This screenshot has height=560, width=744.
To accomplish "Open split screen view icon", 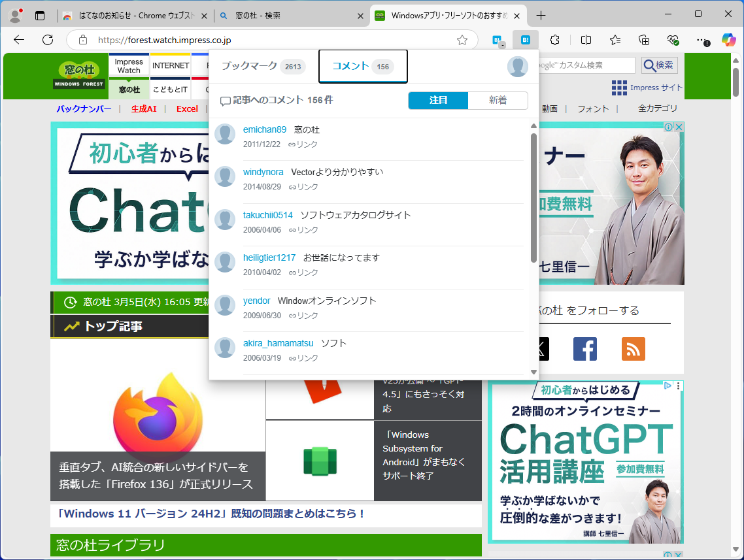I will click(584, 40).
